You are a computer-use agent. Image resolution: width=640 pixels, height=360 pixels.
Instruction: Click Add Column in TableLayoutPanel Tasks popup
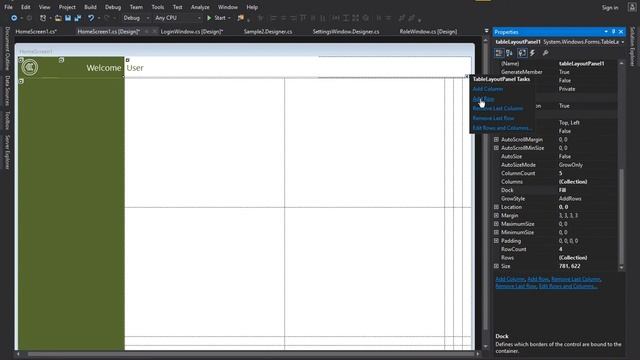pos(488,89)
